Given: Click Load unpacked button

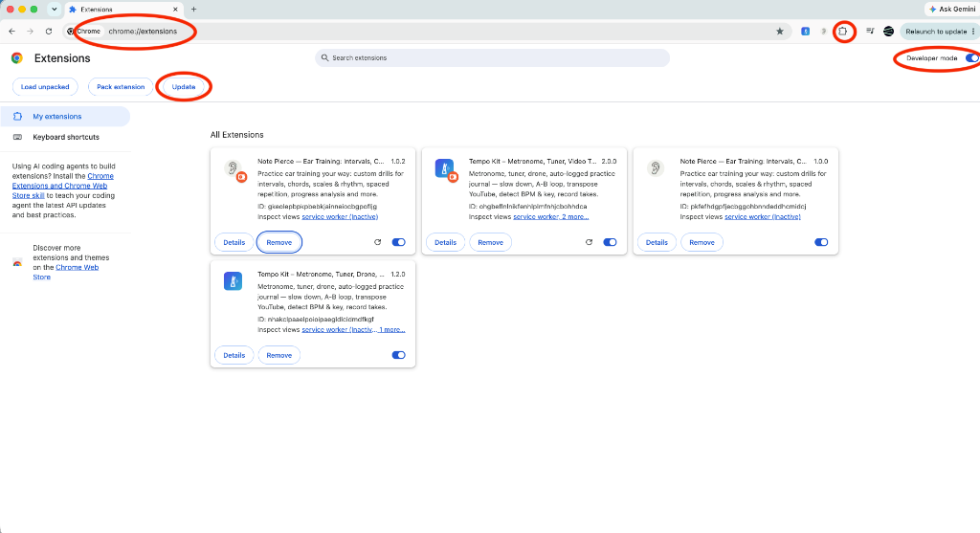Looking at the screenshot, I should point(45,87).
